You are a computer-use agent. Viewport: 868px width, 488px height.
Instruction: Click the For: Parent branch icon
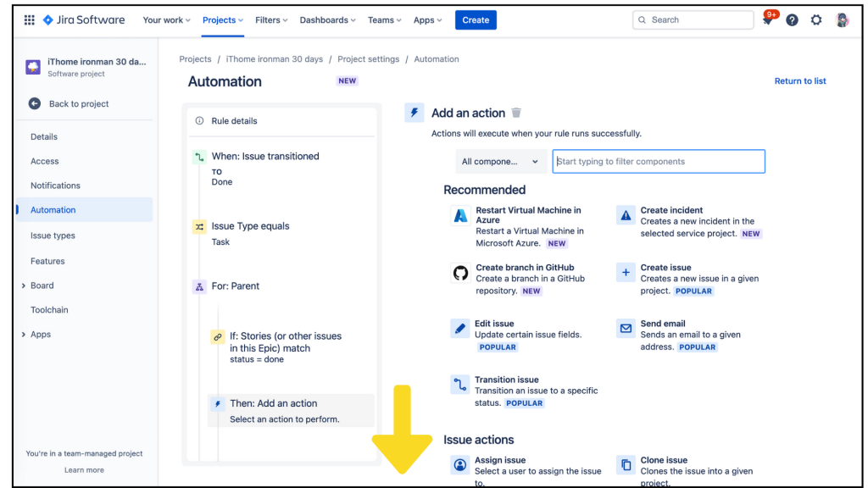pos(199,286)
